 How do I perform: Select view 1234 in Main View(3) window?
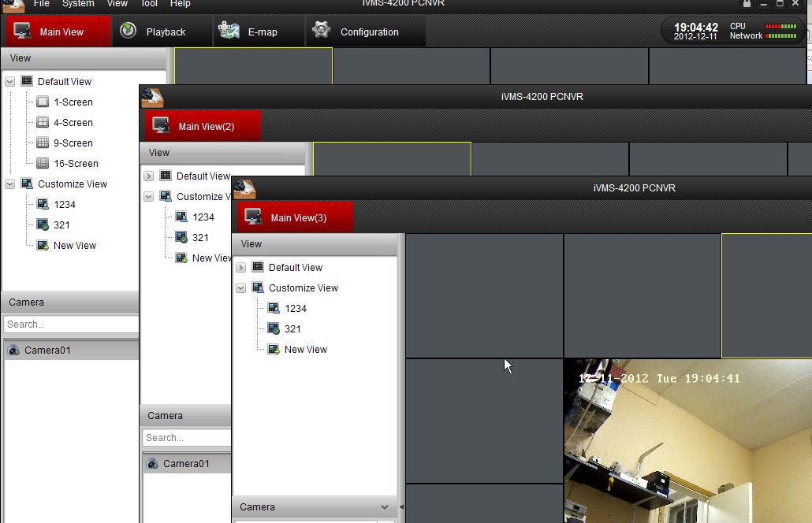pyautogui.click(x=295, y=309)
